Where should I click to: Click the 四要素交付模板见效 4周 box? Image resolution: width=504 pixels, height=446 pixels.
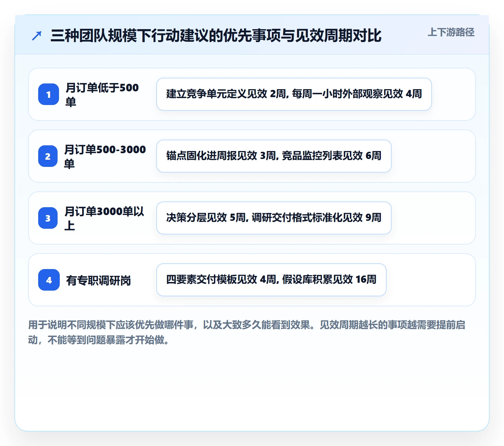click(271, 280)
